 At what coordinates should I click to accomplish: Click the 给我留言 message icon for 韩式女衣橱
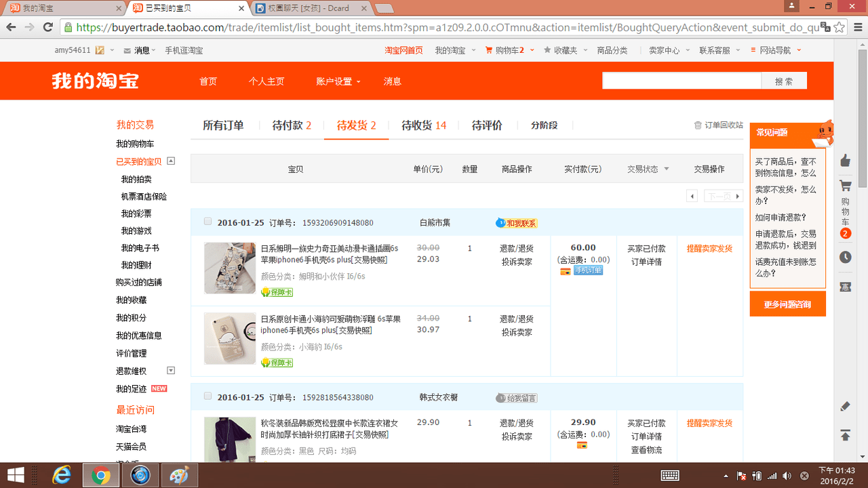tap(517, 398)
